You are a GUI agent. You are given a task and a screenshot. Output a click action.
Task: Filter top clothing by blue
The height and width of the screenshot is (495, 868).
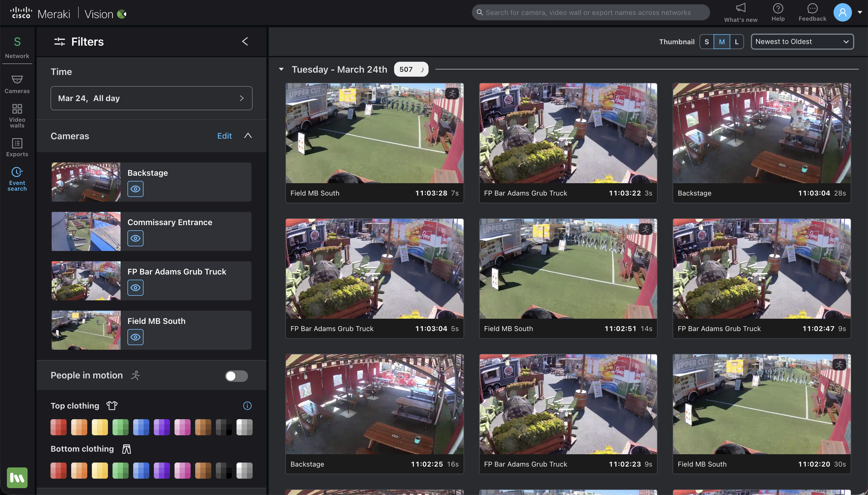pyautogui.click(x=141, y=427)
